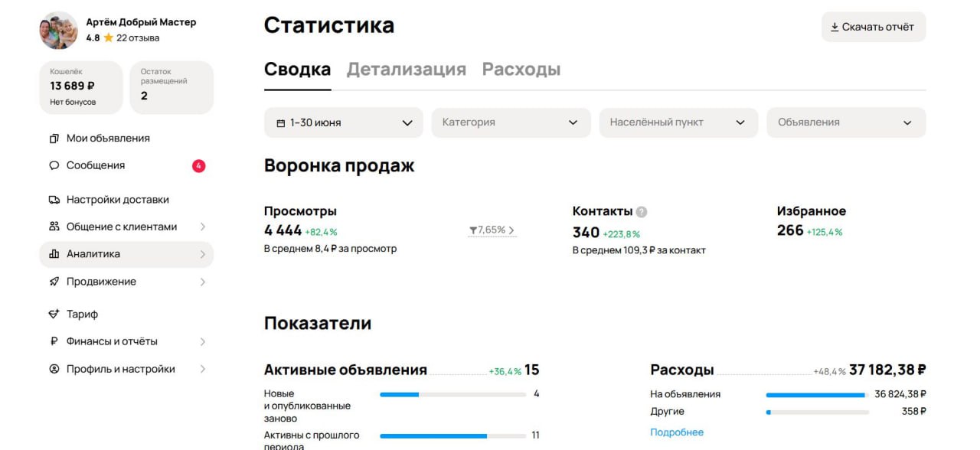The image size is (980, 450).
Task: Click the Просмотры value 4 444
Action: tap(283, 230)
